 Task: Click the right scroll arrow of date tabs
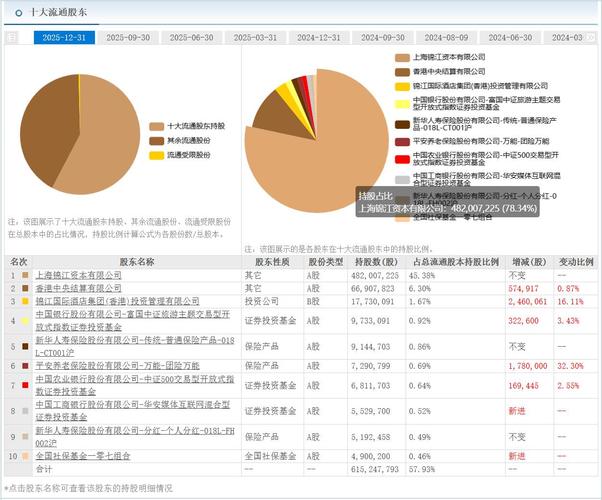(591, 37)
